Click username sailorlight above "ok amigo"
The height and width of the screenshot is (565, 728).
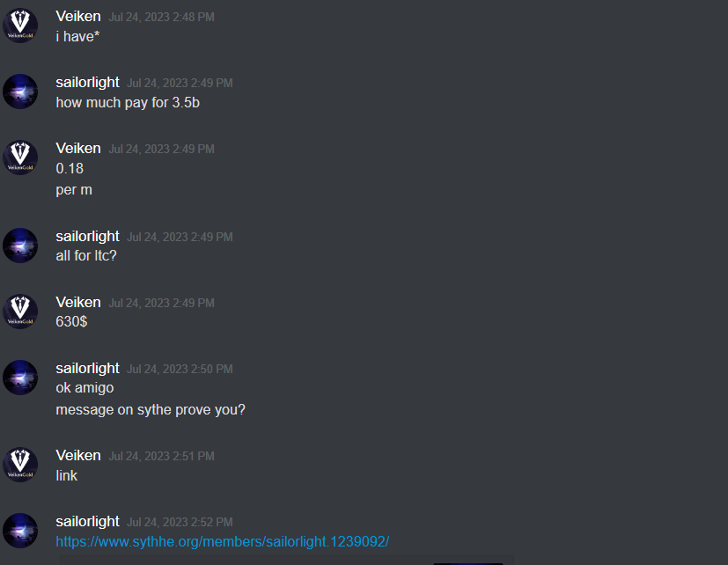pyautogui.click(x=87, y=368)
